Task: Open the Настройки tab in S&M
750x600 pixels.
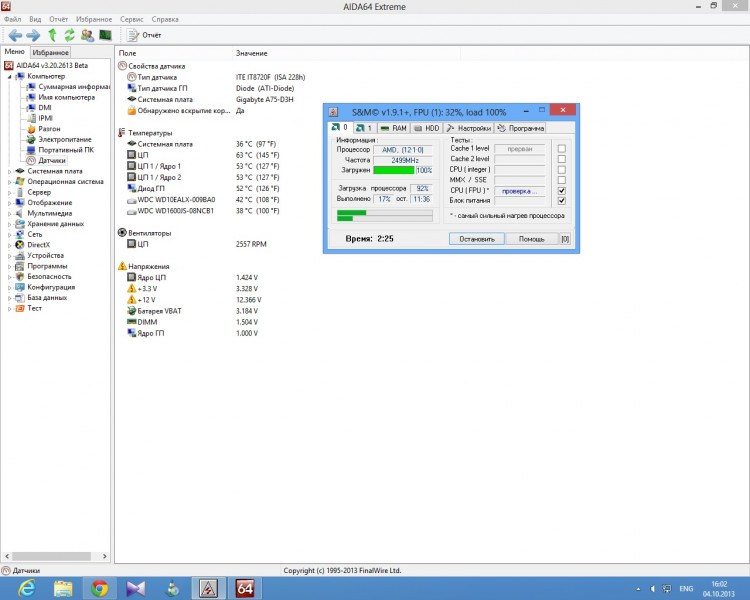Action: pyautogui.click(x=469, y=128)
